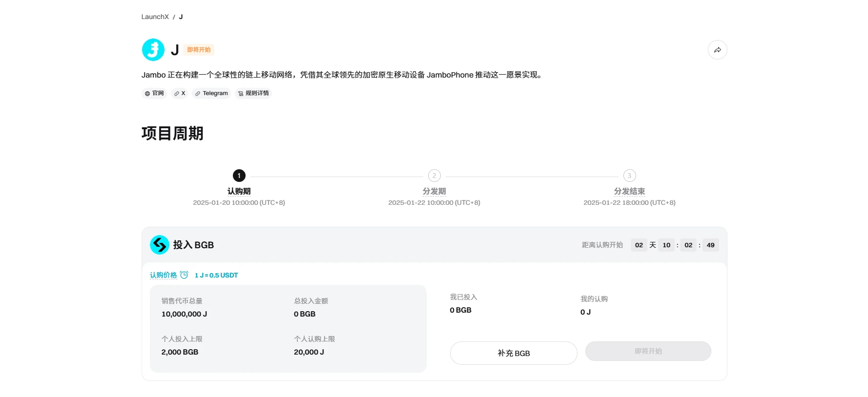Click the 0 J under 我的认购

click(586, 312)
